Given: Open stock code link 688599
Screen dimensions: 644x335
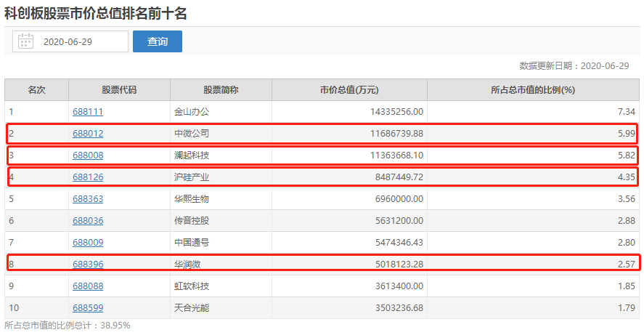Looking at the screenshot, I should (88, 308).
